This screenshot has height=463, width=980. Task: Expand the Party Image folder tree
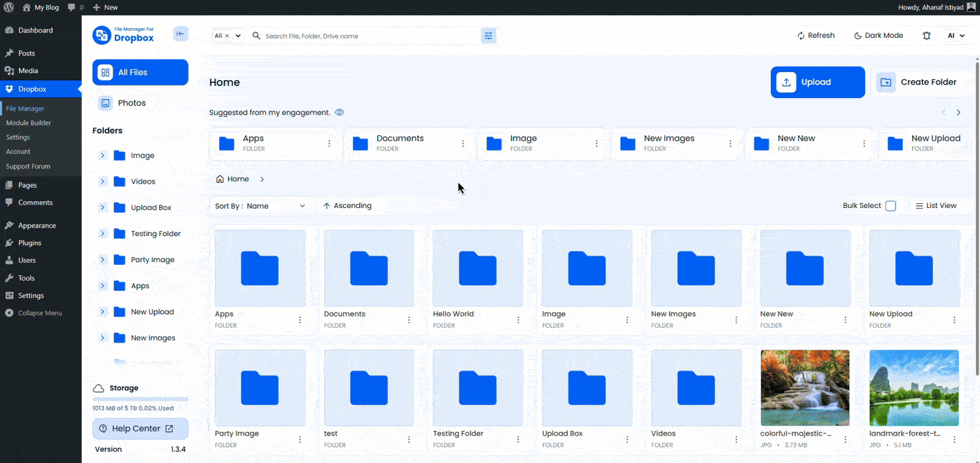[x=102, y=260]
